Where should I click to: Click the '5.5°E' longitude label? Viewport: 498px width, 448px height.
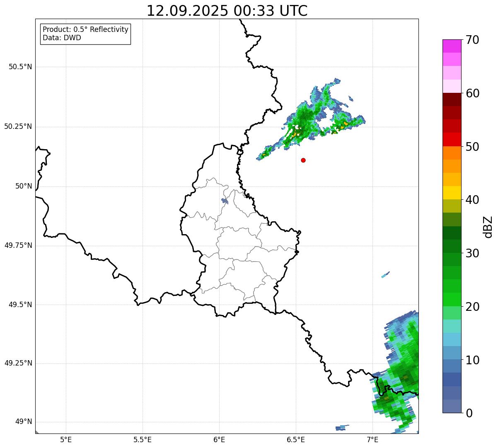click(143, 440)
